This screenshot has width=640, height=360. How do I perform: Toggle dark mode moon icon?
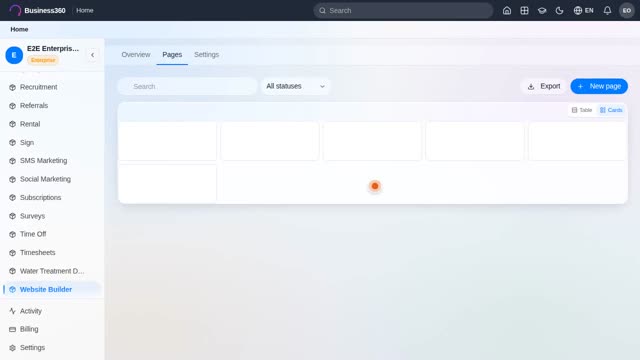(x=559, y=11)
